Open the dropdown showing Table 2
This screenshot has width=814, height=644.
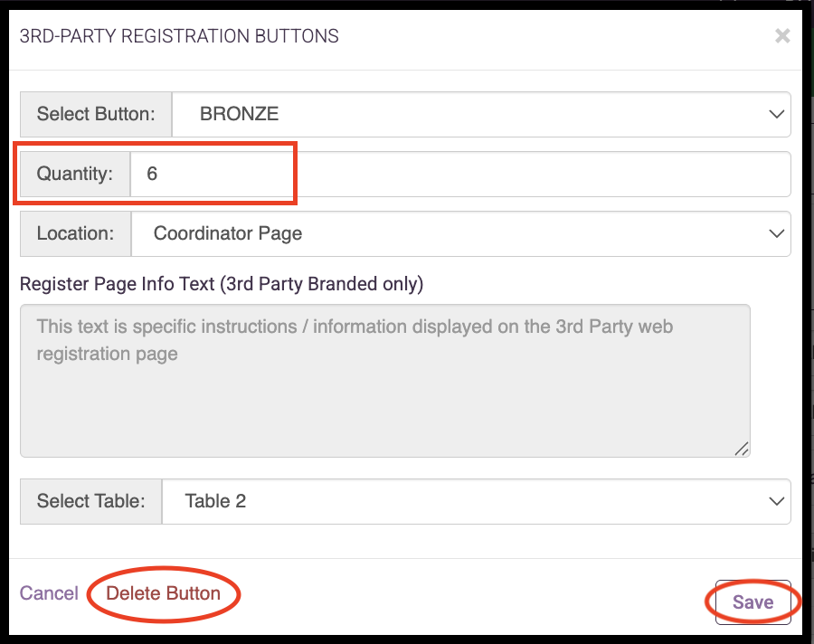[x=477, y=501]
